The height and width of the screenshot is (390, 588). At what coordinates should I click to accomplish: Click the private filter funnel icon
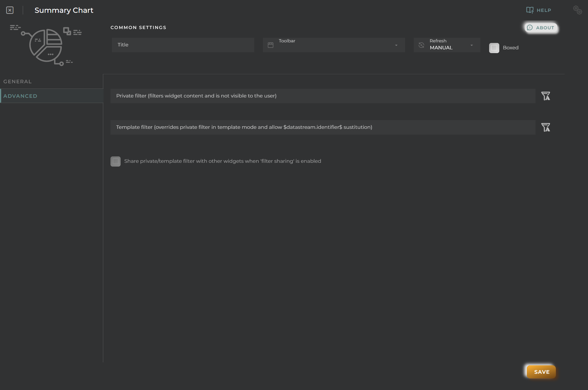pos(545,96)
